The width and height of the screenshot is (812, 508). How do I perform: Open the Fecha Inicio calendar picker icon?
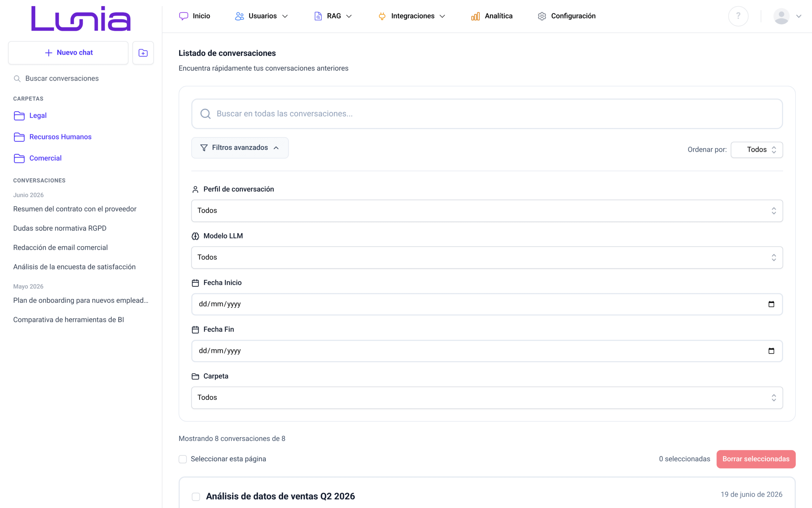point(771,304)
